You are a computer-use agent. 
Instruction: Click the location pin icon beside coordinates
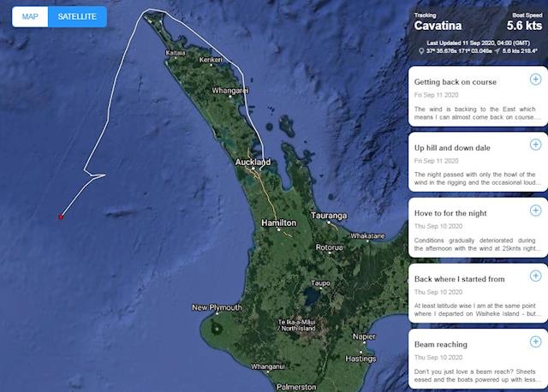click(421, 51)
